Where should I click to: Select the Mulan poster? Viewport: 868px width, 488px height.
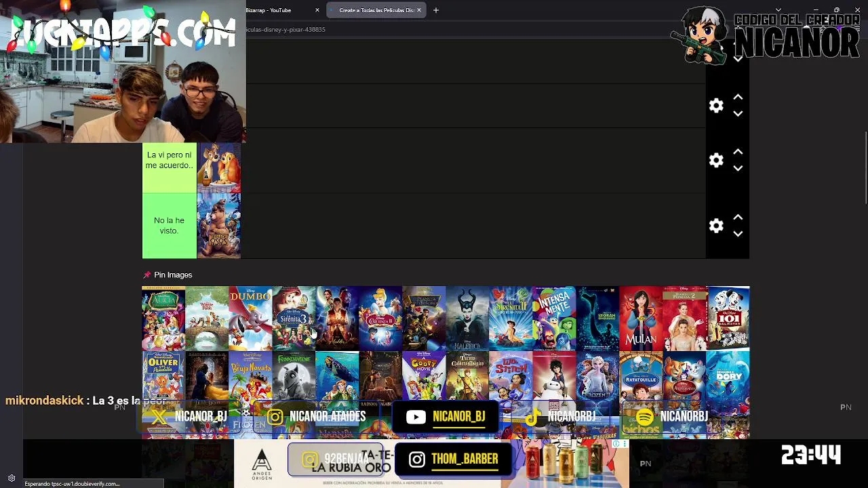641,318
